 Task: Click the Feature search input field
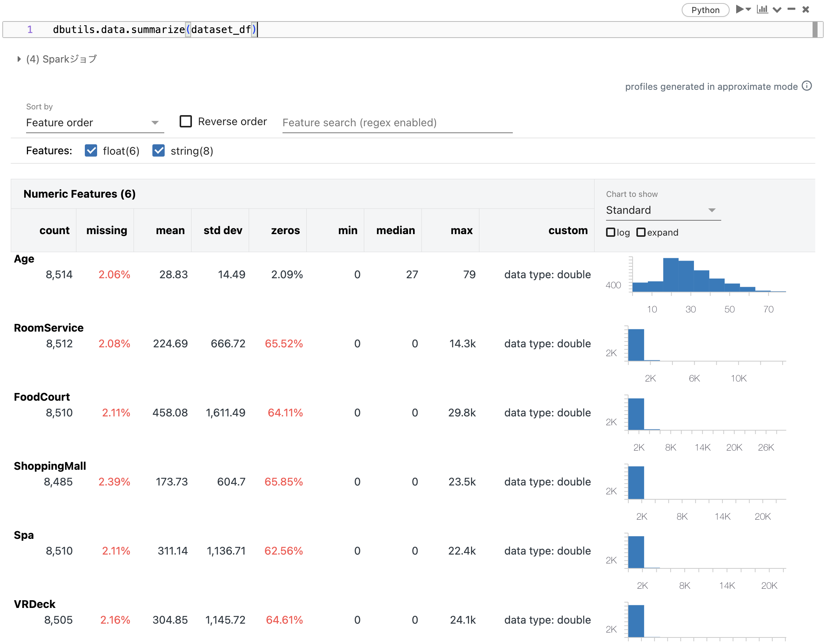397,122
